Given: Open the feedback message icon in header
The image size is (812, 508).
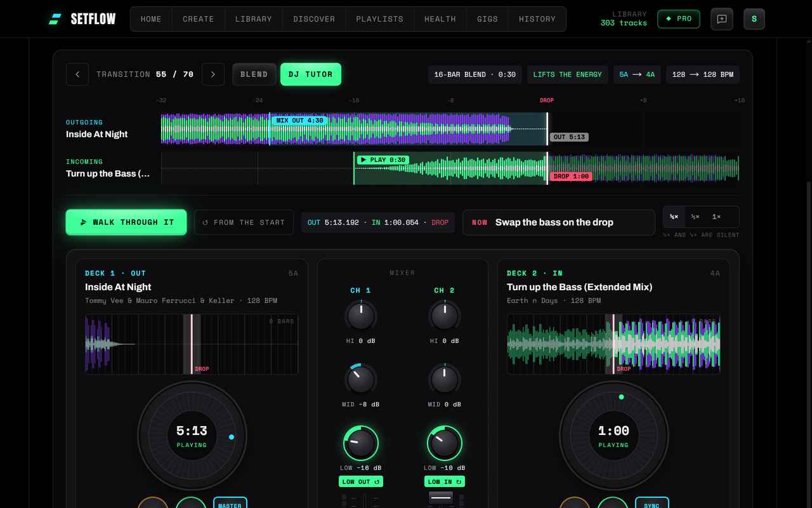Looking at the screenshot, I should [x=722, y=19].
